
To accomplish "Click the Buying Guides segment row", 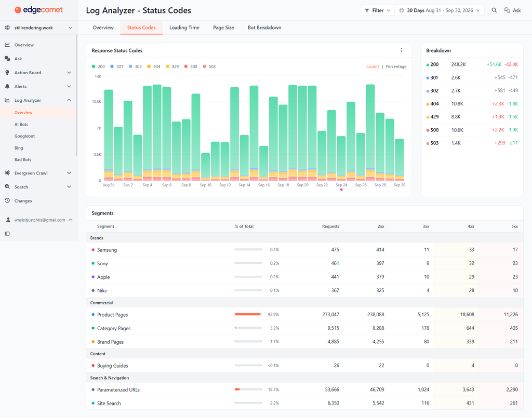I will pos(304,366).
